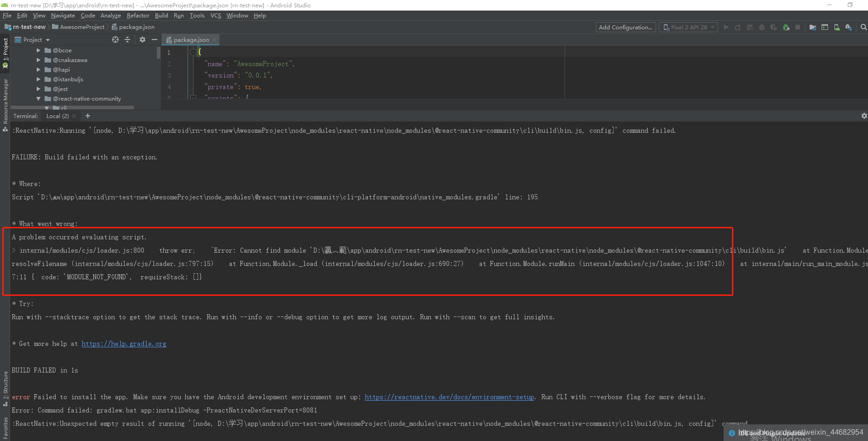Click "BUILD FAILED in 1s" terminal line

pyautogui.click(x=45, y=370)
